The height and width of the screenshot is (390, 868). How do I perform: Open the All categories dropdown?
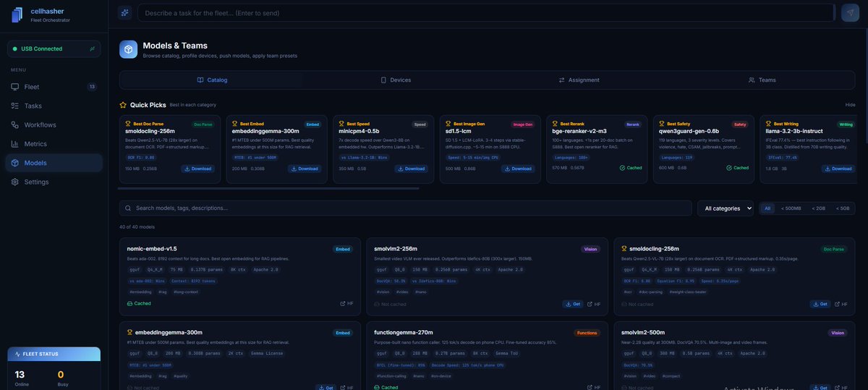tap(726, 208)
